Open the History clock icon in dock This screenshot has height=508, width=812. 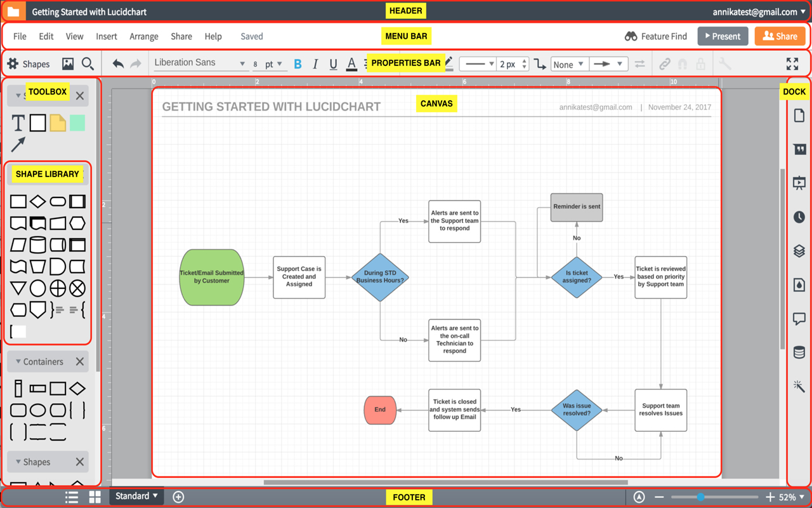click(x=799, y=217)
